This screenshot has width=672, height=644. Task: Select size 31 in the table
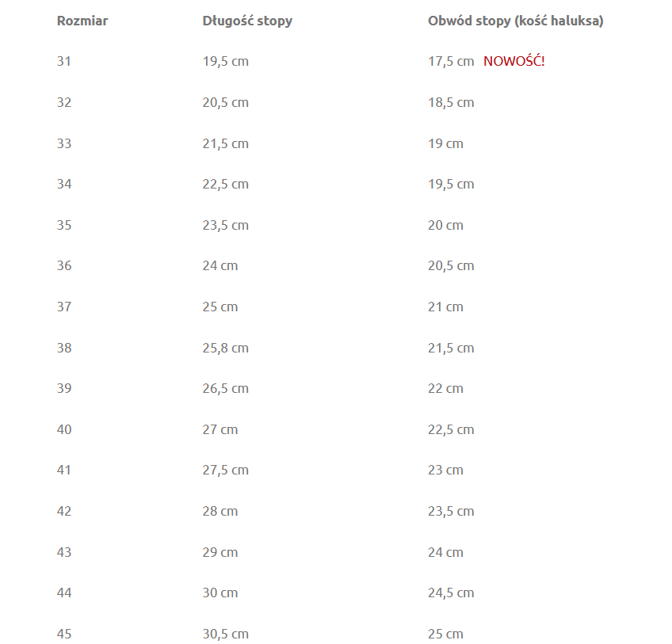tap(64, 61)
